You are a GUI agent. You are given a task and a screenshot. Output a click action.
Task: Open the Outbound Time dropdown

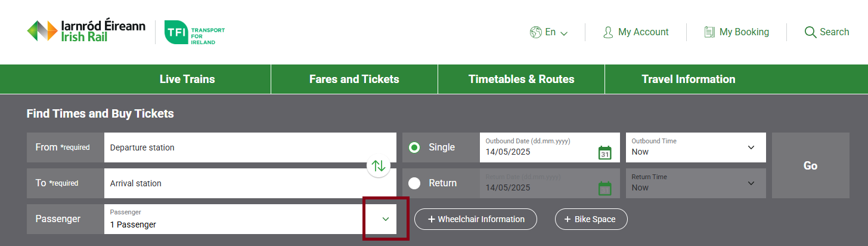tap(751, 147)
